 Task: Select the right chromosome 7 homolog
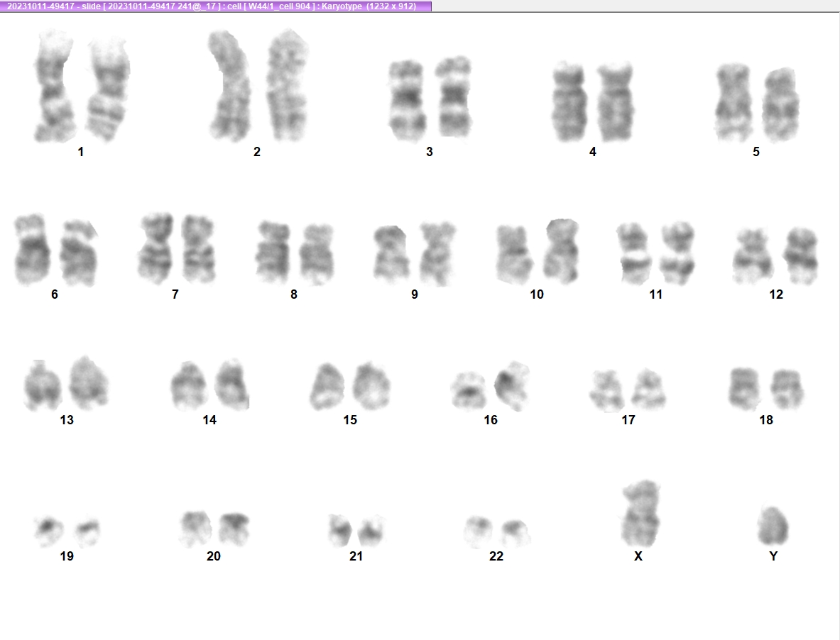[x=199, y=249]
